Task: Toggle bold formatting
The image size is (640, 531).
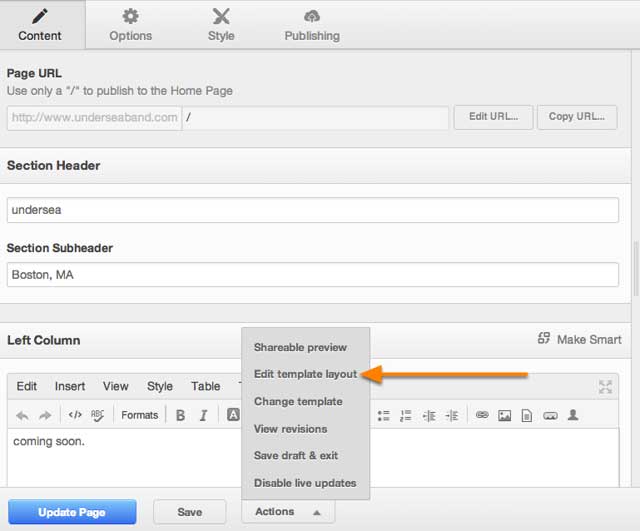Action: pos(180,415)
